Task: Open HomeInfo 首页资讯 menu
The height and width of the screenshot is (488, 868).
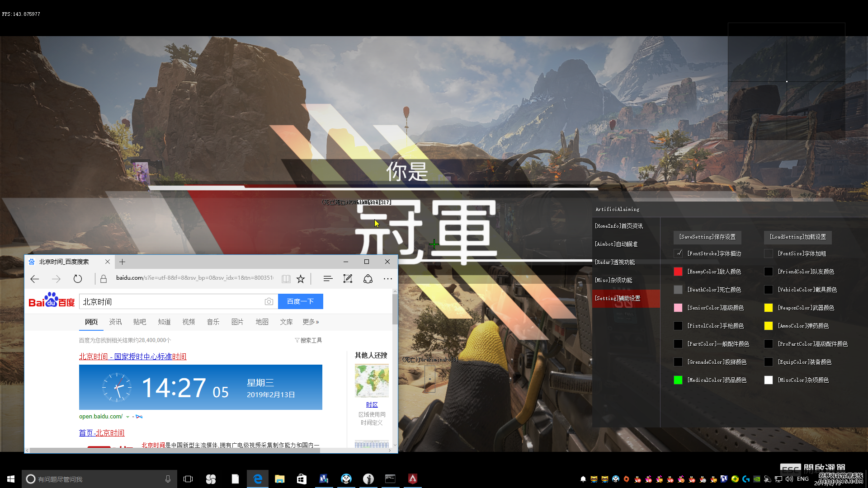Action: coord(626,226)
